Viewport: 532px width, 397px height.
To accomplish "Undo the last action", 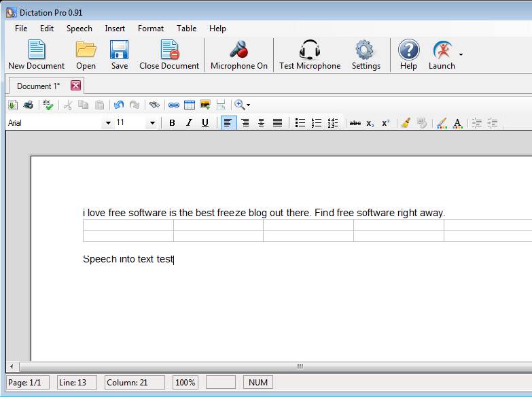I will pyautogui.click(x=119, y=105).
